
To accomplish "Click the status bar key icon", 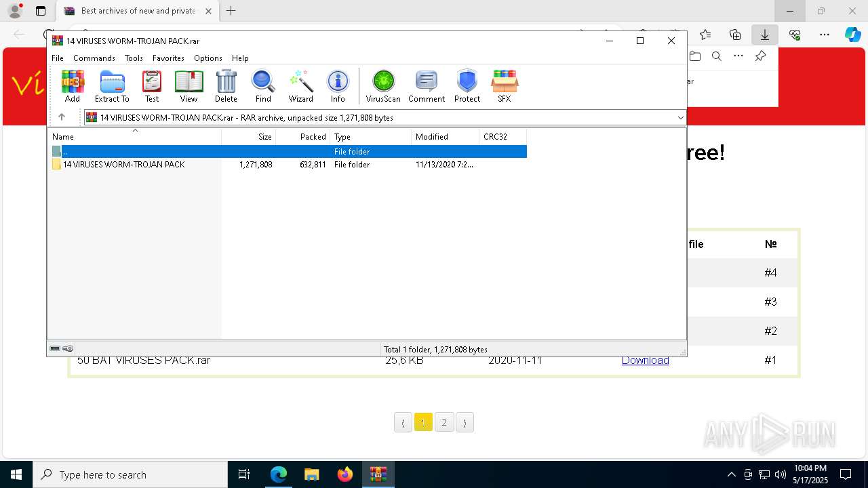I will [x=68, y=348].
